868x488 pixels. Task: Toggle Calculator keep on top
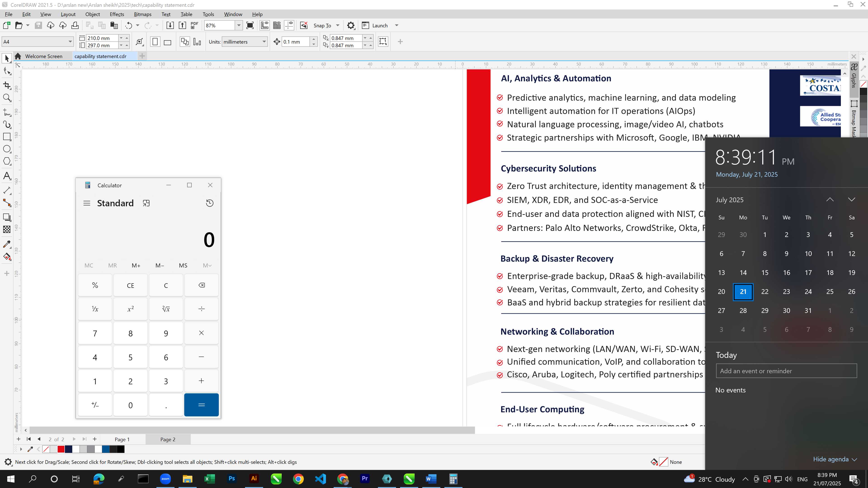[146, 203]
